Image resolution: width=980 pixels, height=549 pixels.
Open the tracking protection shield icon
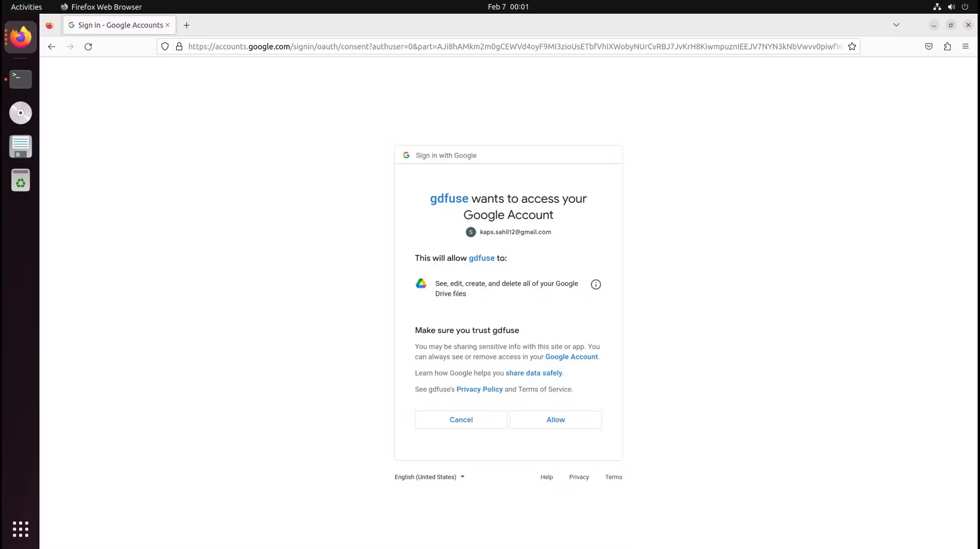(165, 47)
